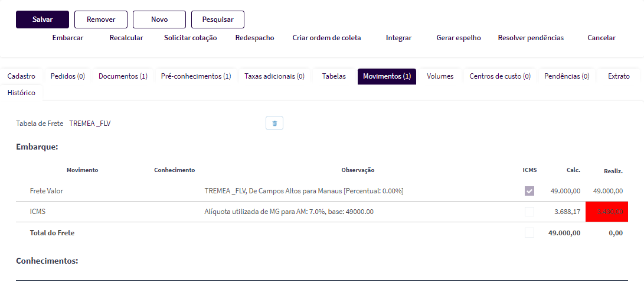Click Criar ordem de coleta
The image size is (644, 282).
point(326,38)
